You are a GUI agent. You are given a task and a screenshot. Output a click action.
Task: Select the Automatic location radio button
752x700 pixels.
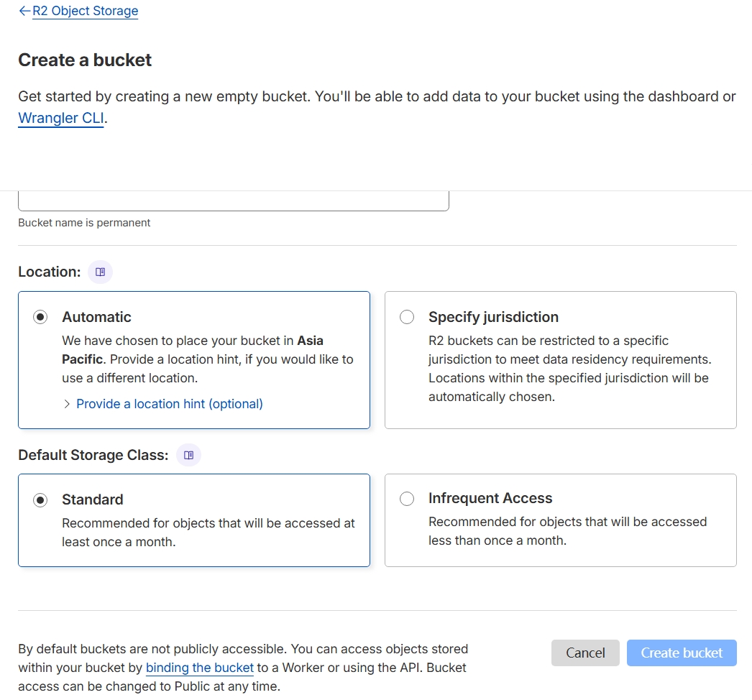[41, 317]
